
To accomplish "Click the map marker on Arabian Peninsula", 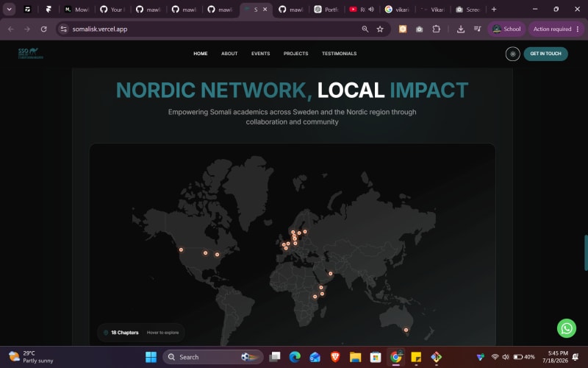I will (330, 274).
